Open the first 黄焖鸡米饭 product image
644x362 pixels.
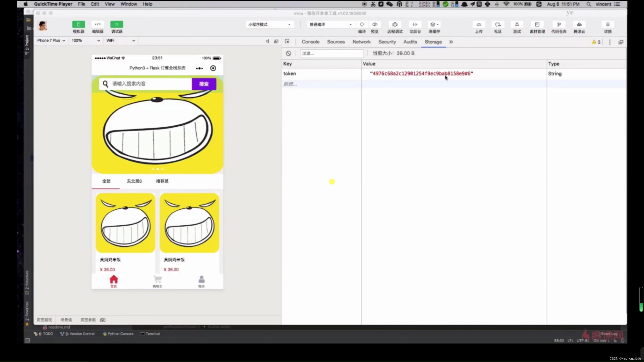pos(125,223)
